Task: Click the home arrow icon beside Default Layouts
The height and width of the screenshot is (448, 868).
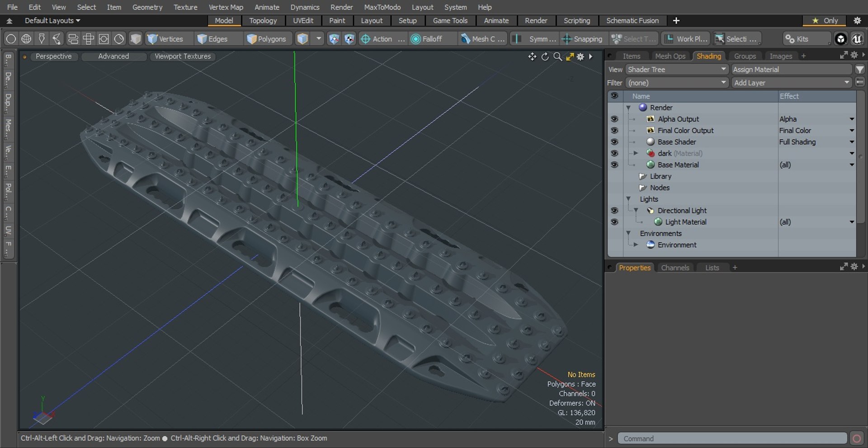Action: (9, 21)
